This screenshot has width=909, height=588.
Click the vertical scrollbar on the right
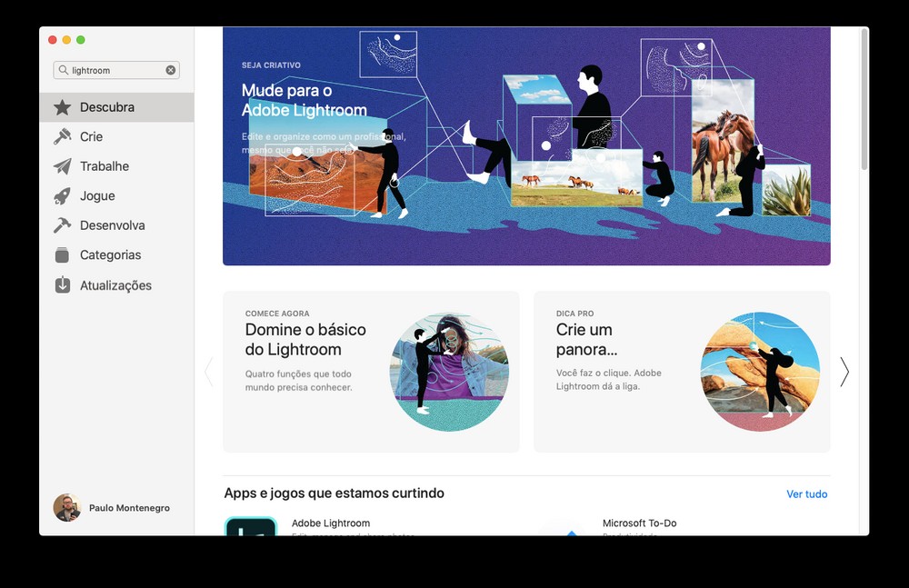(x=864, y=100)
